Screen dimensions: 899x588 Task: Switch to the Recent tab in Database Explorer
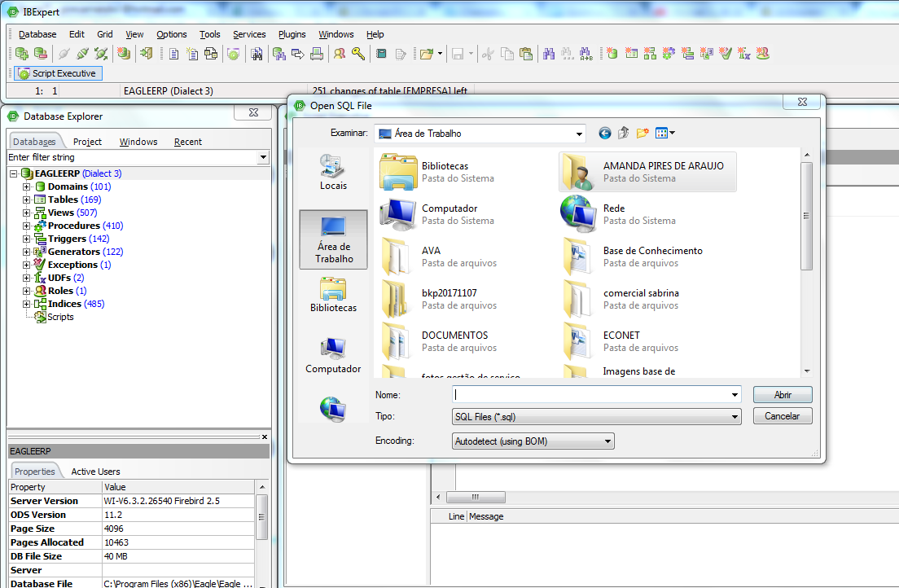tap(188, 142)
